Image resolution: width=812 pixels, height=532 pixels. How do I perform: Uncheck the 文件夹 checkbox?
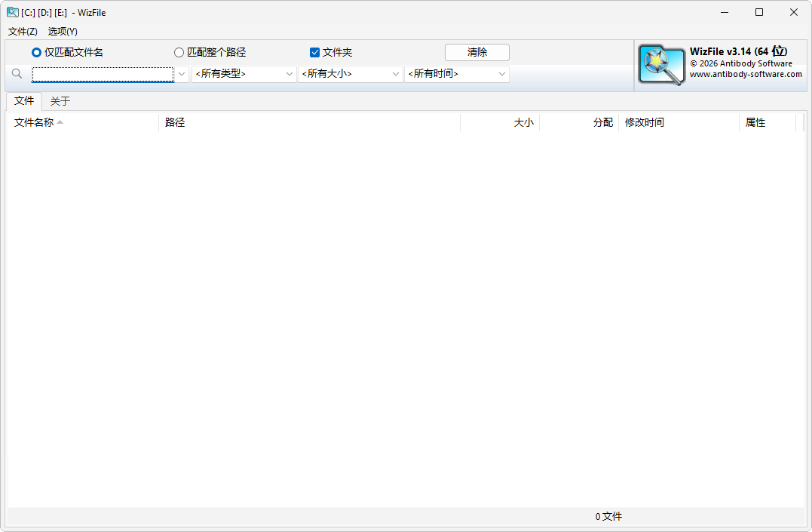(x=314, y=52)
